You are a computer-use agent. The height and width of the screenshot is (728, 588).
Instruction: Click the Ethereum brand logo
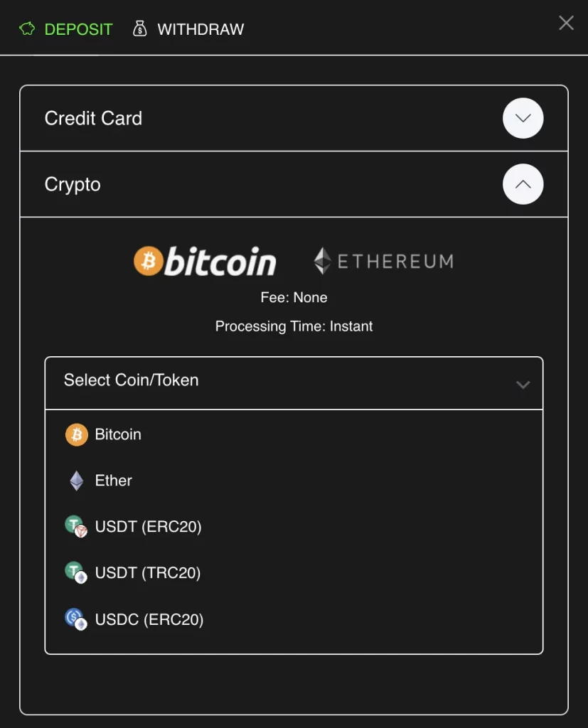[383, 261]
